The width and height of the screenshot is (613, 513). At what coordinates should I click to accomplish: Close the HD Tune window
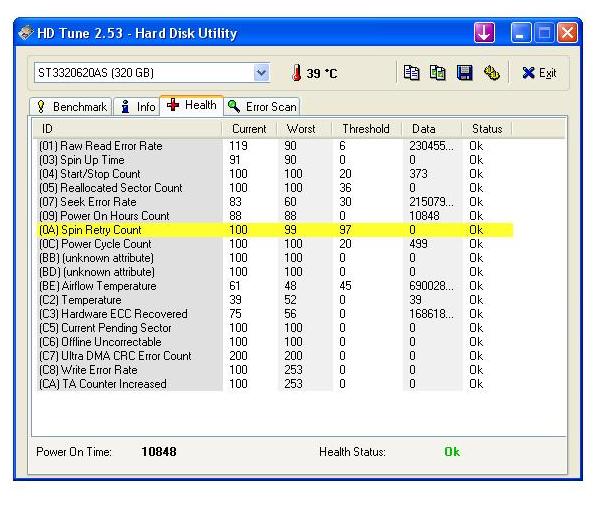tap(567, 32)
